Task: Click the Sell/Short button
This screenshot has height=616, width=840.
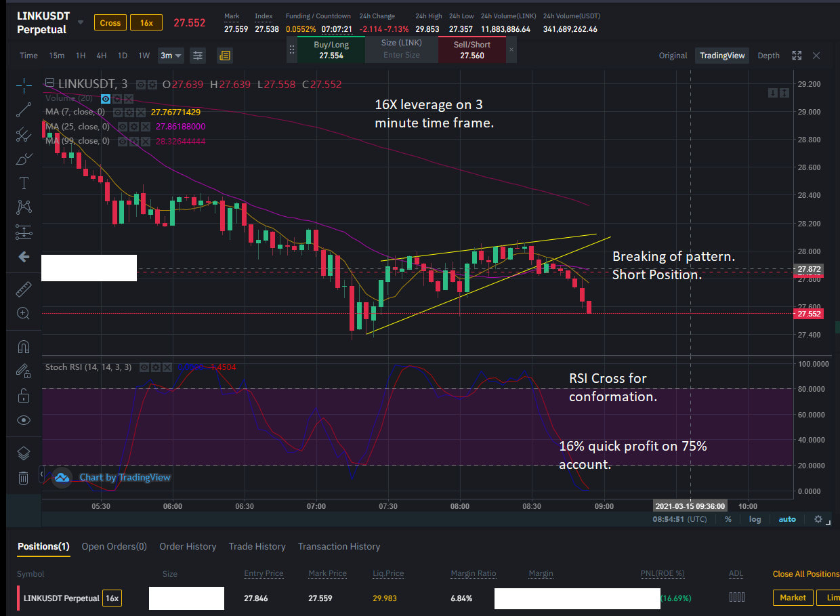Action: click(471, 49)
